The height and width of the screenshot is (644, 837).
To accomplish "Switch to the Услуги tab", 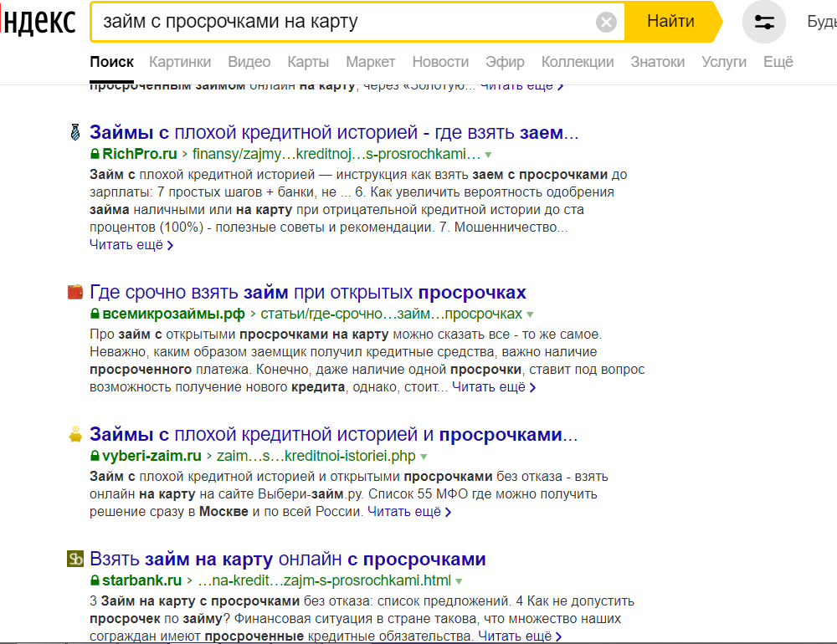I will coord(724,62).
